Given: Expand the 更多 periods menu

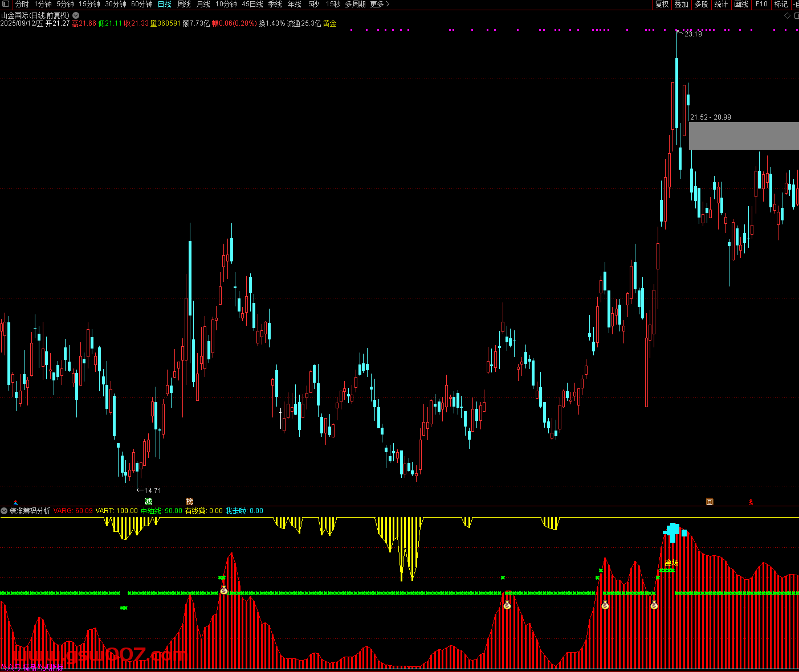Looking at the screenshot, I should click(380, 4).
